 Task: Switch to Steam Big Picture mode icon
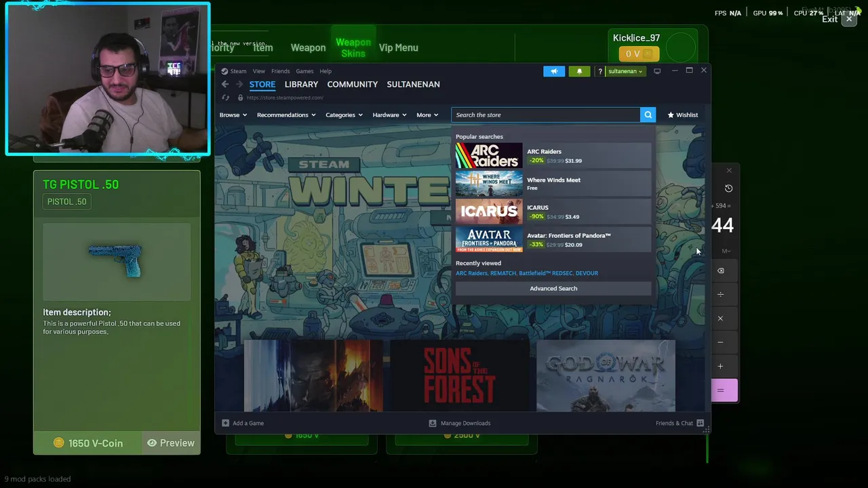click(x=657, y=71)
